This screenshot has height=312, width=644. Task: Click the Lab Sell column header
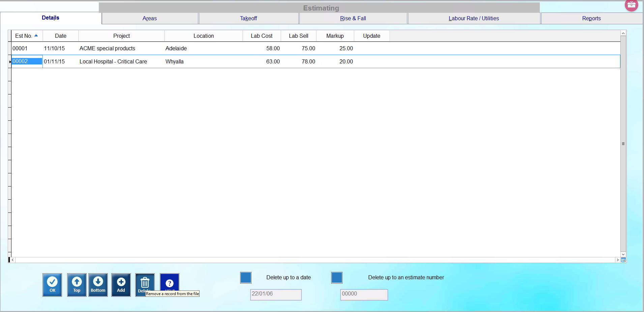click(x=298, y=36)
